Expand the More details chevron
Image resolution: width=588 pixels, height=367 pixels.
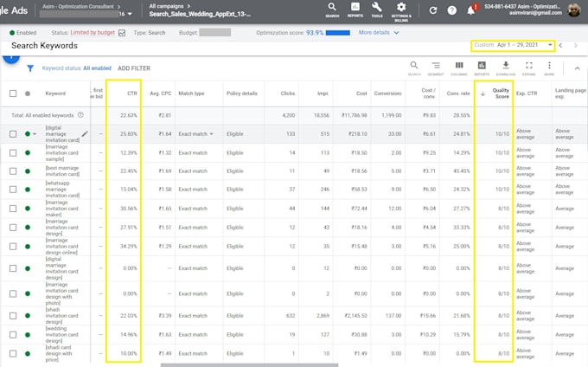tap(397, 33)
